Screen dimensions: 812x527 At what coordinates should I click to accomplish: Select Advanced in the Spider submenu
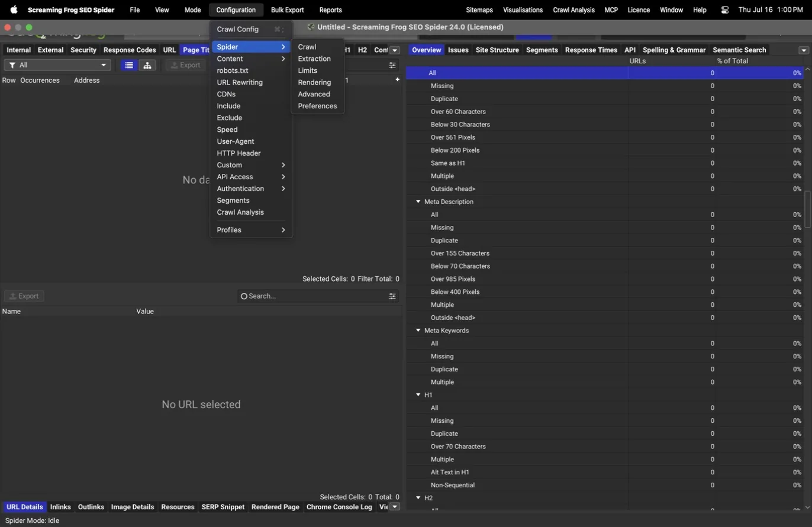318,94
